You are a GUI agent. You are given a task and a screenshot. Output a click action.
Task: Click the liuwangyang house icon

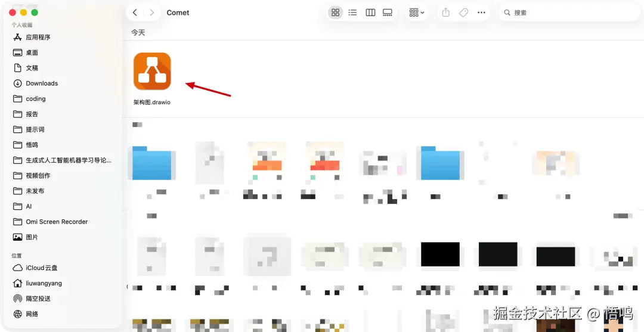[x=17, y=283]
